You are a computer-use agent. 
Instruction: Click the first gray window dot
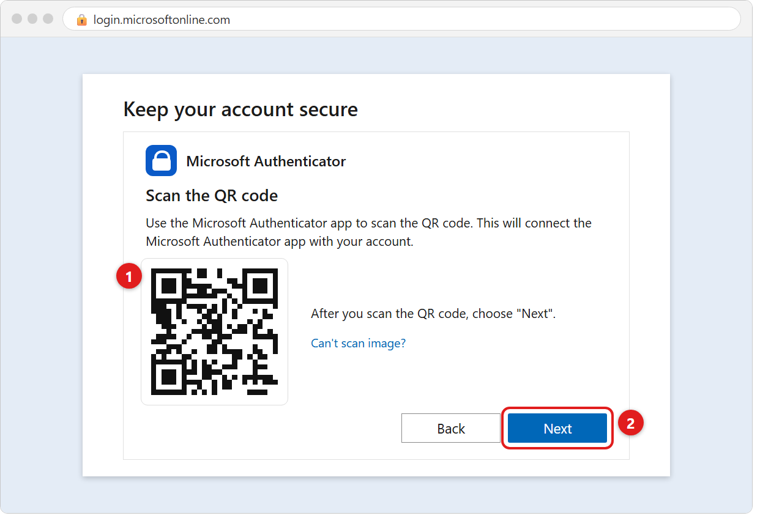17,19
